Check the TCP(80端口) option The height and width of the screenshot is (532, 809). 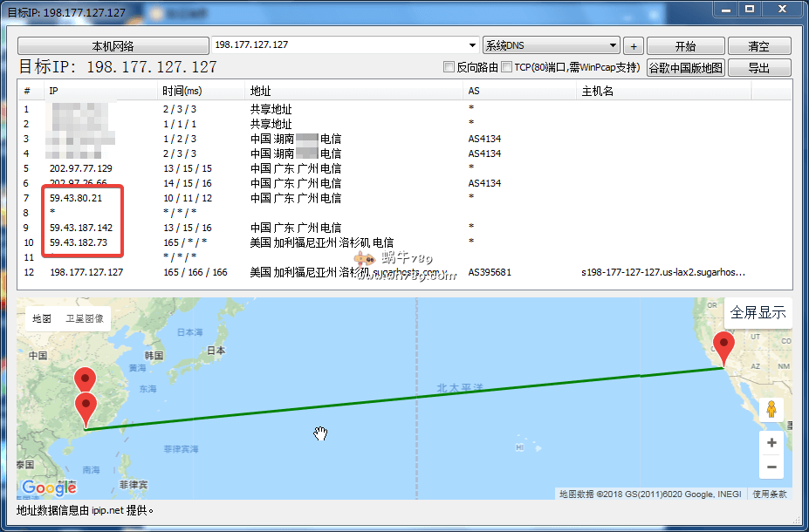tap(504, 66)
